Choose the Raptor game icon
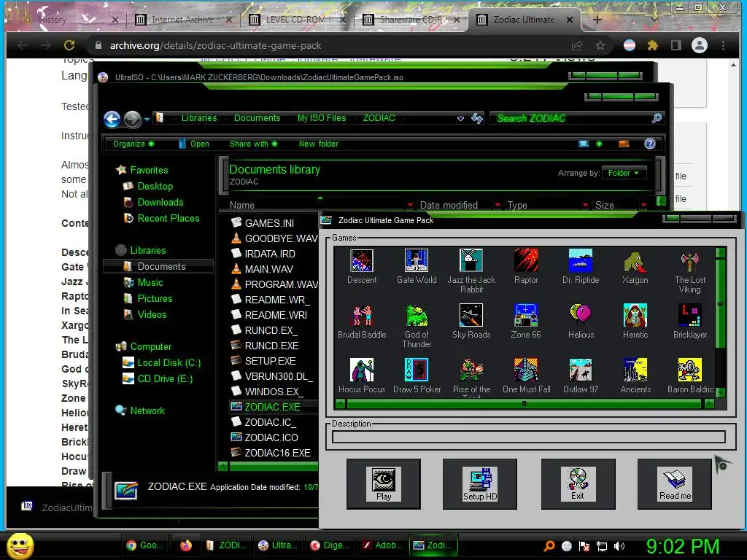The width and height of the screenshot is (747, 560). pos(526,260)
